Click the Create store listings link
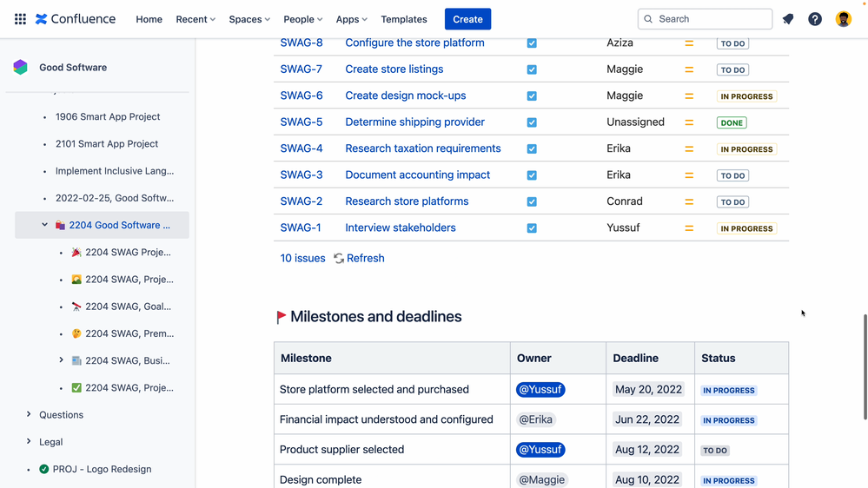Screen dimensions: 868x488 (394, 69)
